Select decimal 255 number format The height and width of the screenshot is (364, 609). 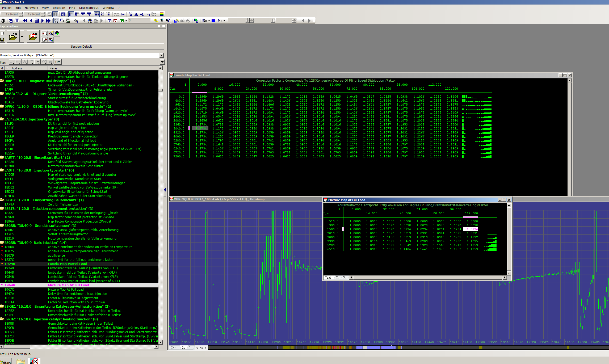pos(96,14)
